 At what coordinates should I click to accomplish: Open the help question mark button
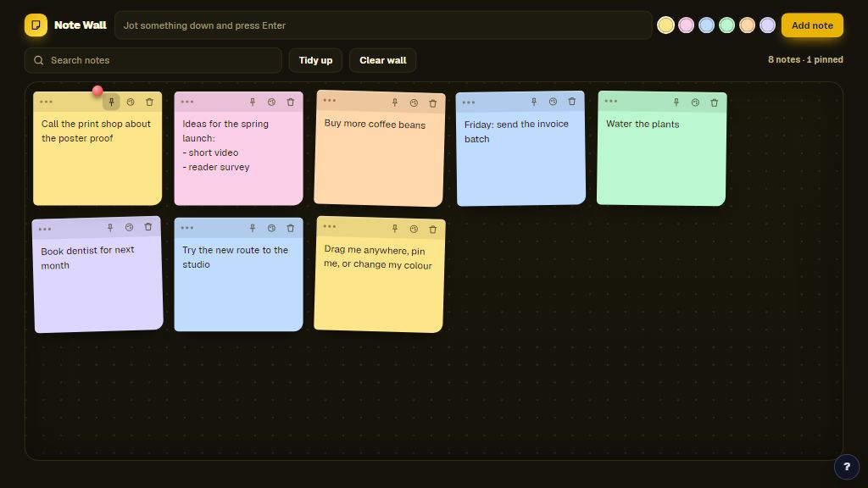847,467
